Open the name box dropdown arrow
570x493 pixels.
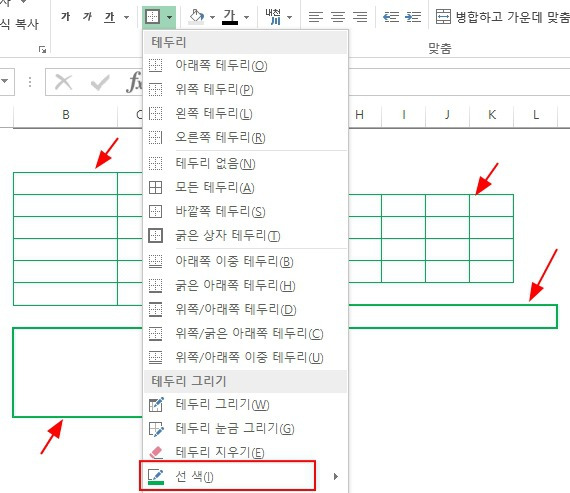(5, 81)
